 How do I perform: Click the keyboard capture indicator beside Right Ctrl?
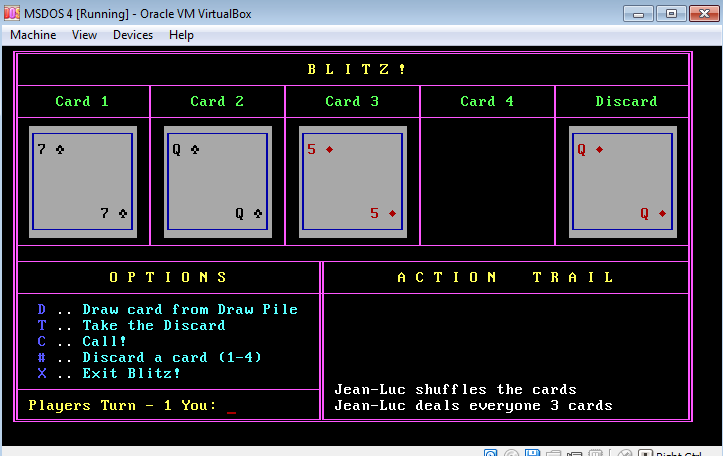coord(645,451)
